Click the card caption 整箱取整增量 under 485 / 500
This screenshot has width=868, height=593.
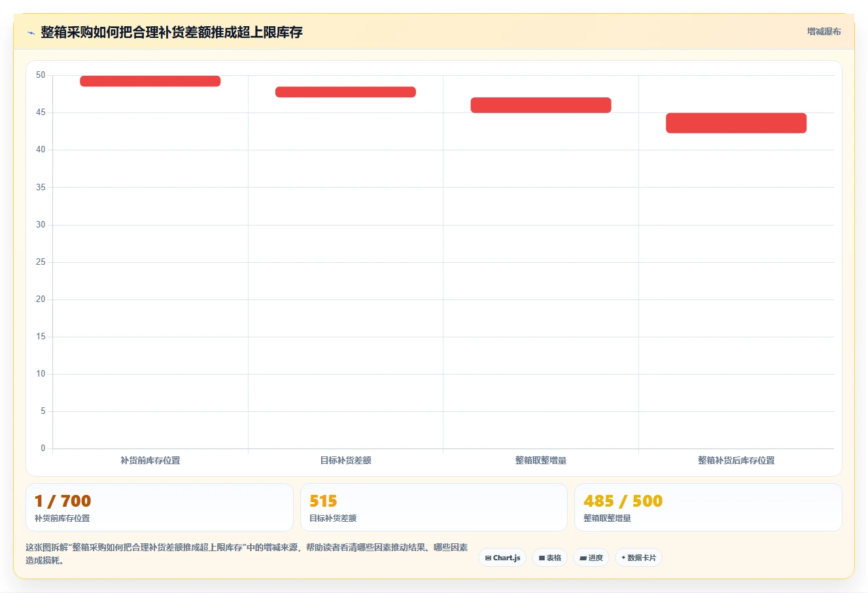(607, 518)
